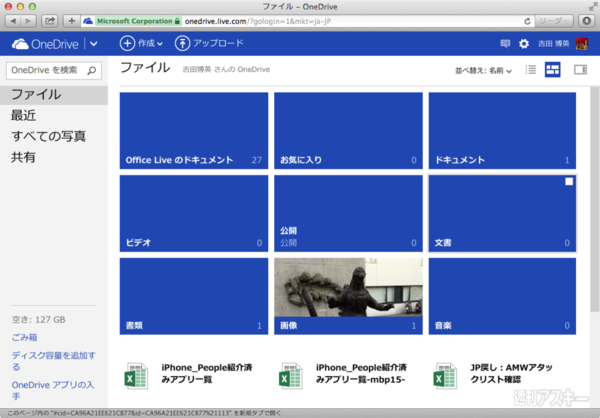Toggle the details pane icon
This screenshot has width=600, height=418.
(x=580, y=70)
